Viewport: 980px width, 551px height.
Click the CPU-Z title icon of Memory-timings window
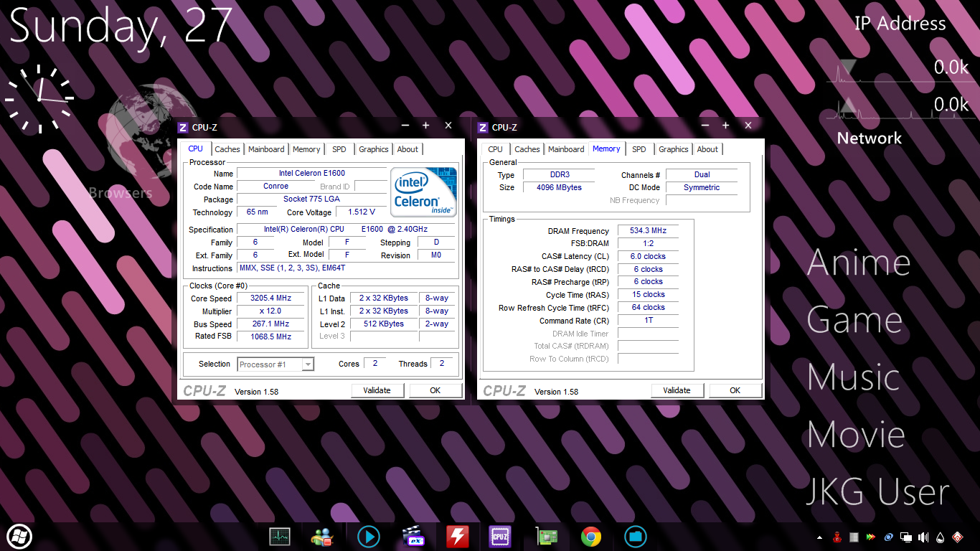(x=483, y=127)
